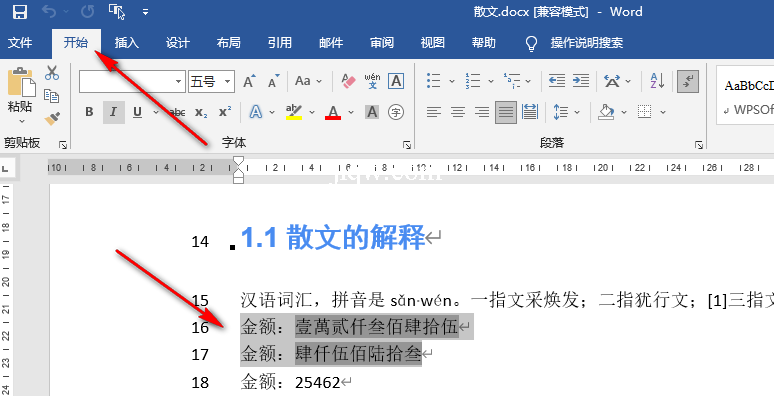The image size is (774, 396).
Task: Open the 段落 dialog launcher
Action: tap(698, 145)
